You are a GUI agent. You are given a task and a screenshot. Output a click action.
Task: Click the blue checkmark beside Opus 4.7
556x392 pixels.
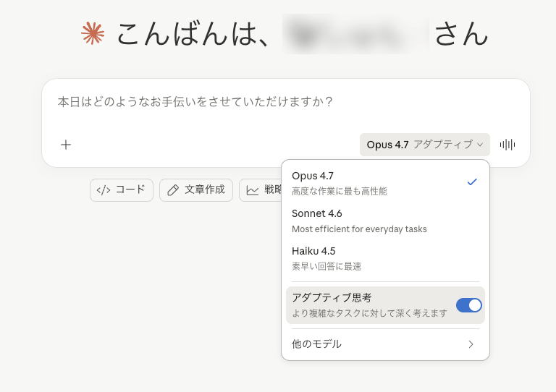(x=472, y=182)
